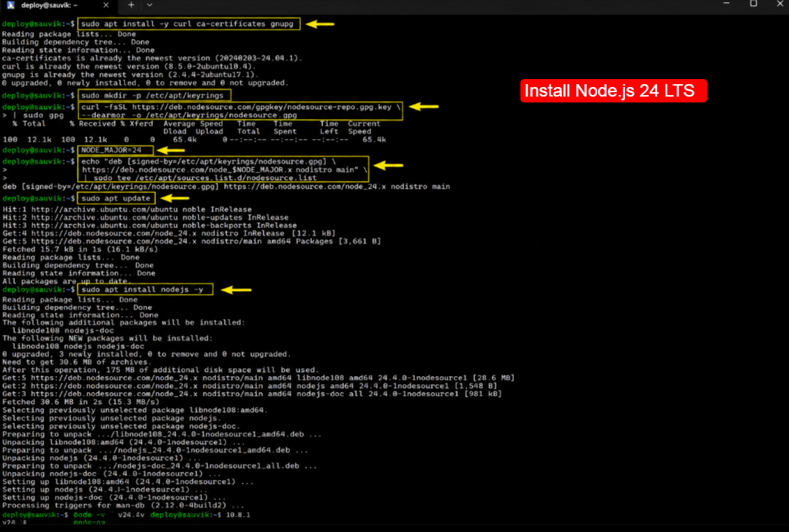Click 'Selecting previously unselected package libnode108:amd64.' line
The height and width of the screenshot is (532, 789).
coord(135,411)
